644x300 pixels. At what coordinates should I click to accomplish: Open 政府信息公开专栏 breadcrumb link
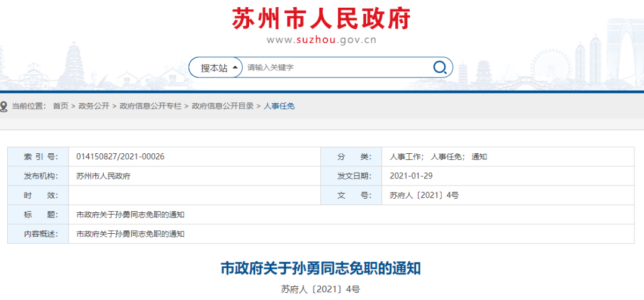(150, 106)
